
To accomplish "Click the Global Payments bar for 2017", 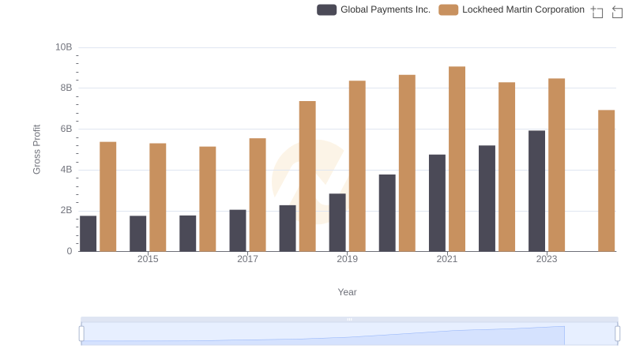I will click(x=238, y=231).
